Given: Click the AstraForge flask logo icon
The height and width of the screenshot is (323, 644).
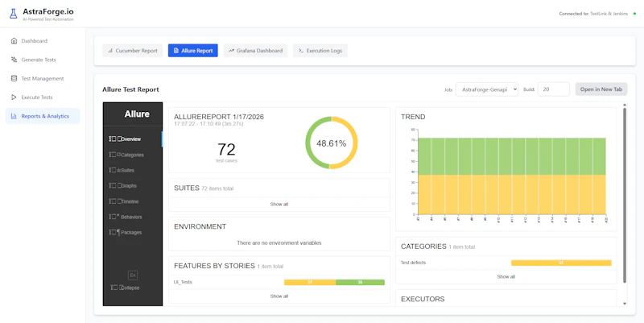Looking at the screenshot, I should click(x=14, y=14).
